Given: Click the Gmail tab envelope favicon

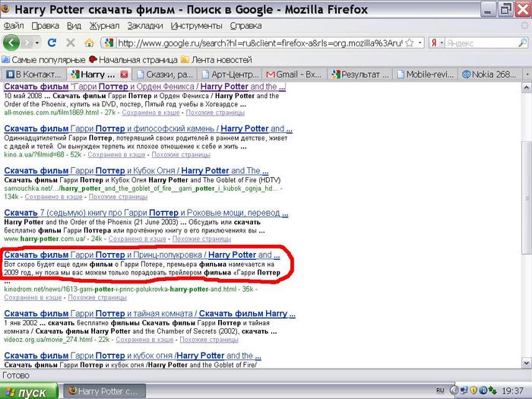Looking at the screenshot, I should pyautogui.click(x=271, y=74).
